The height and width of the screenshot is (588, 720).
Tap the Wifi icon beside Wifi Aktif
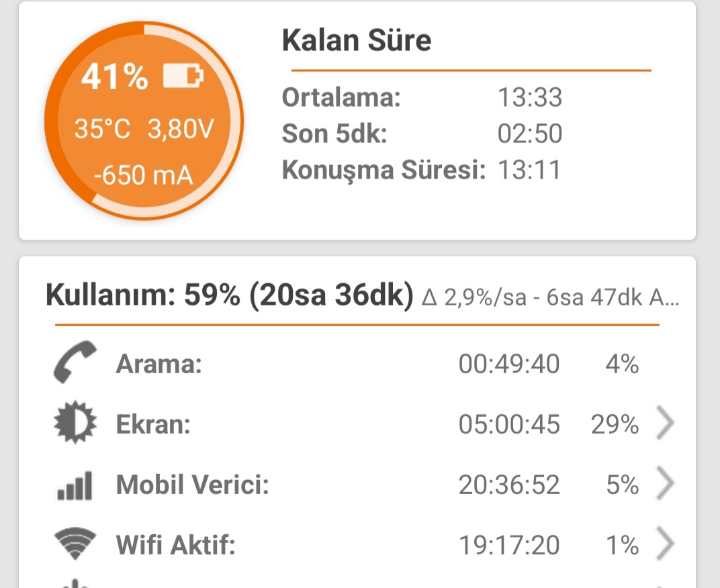pos(75,544)
